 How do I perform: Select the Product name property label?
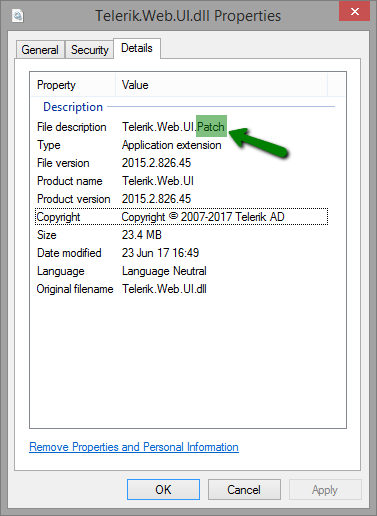(x=70, y=181)
